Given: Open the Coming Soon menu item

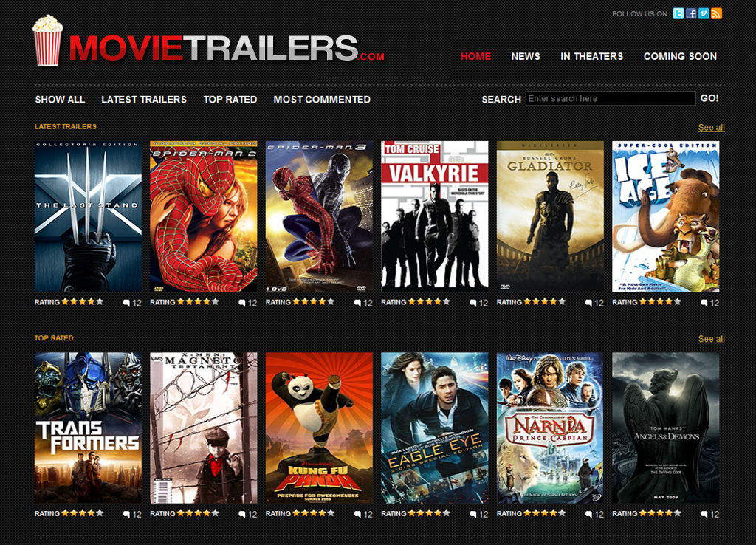Looking at the screenshot, I should point(680,56).
